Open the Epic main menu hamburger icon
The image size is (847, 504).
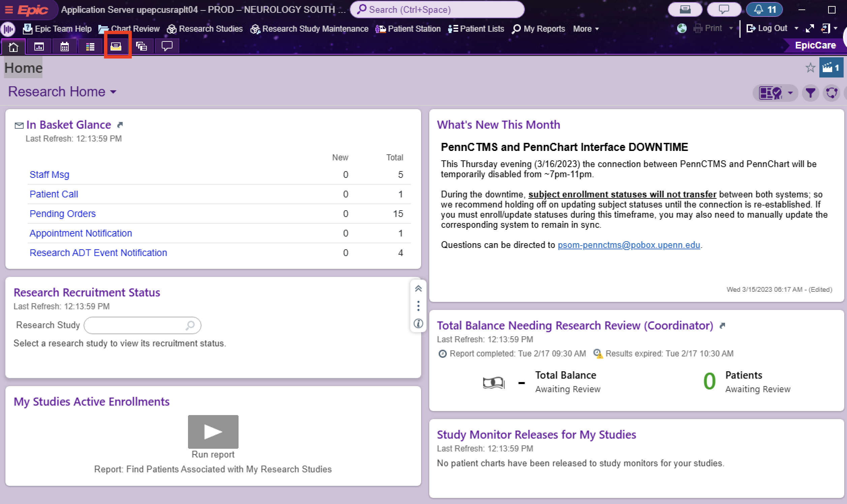point(9,9)
